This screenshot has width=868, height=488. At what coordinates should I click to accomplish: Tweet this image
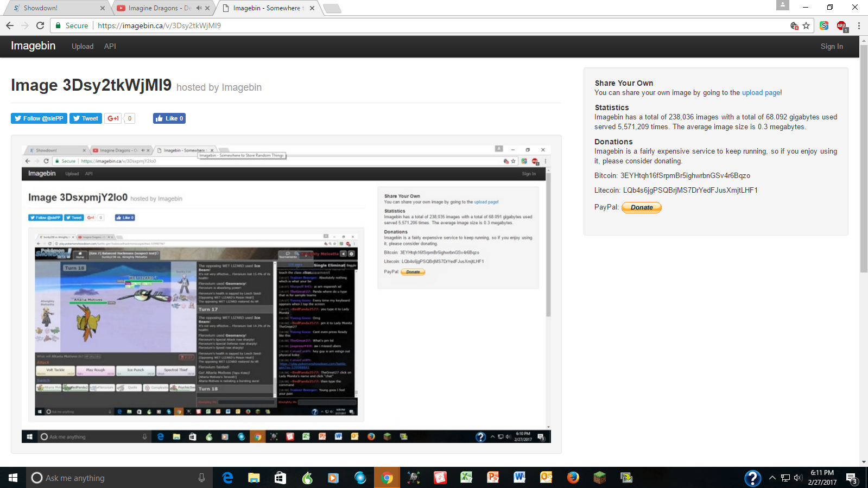(x=86, y=118)
